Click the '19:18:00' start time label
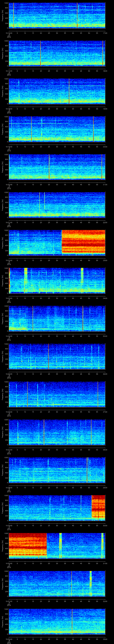This screenshot has height=644, width=114. (9, 109)
